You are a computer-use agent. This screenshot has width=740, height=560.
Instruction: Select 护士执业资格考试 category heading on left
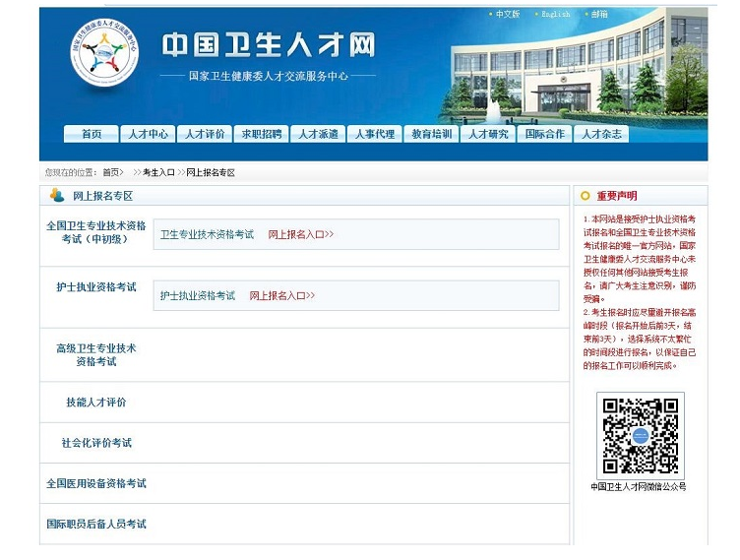click(x=95, y=287)
